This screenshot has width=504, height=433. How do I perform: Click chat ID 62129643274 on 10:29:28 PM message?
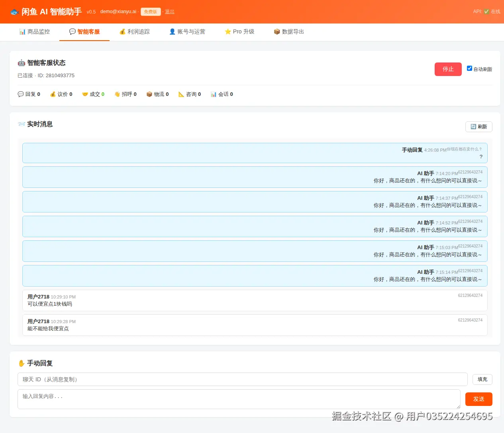(470, 320)
